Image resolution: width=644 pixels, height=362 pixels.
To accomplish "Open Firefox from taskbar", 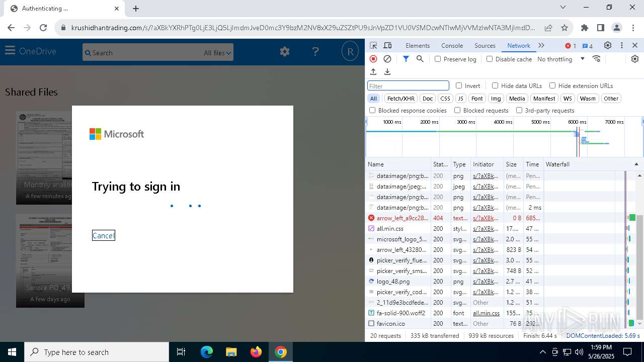I will [x=256, y=352].
